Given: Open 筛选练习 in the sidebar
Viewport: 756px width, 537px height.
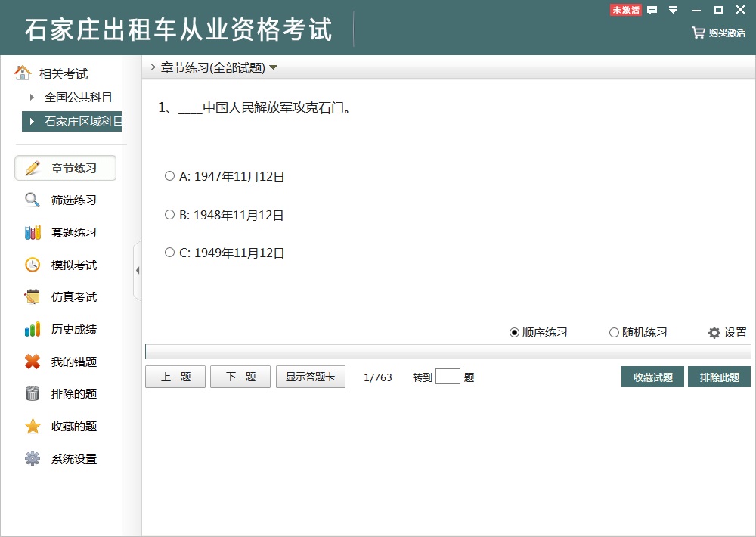Looking at the screenshot, I should click(x=66, y=200).
